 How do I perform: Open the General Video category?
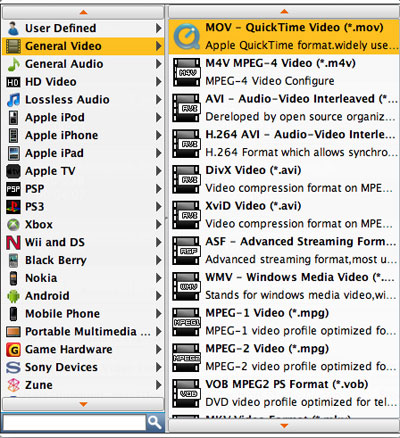click(x=83, y=46)
